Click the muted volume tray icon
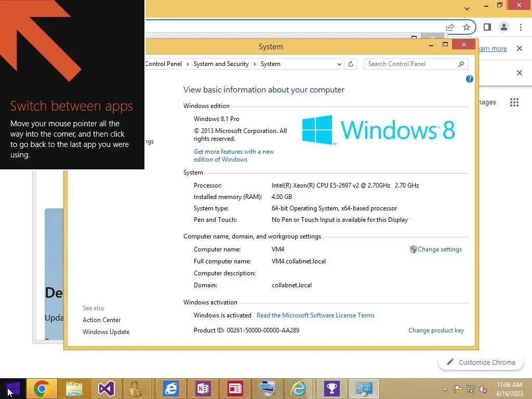 pyautogui.click(x=483, y=389)
